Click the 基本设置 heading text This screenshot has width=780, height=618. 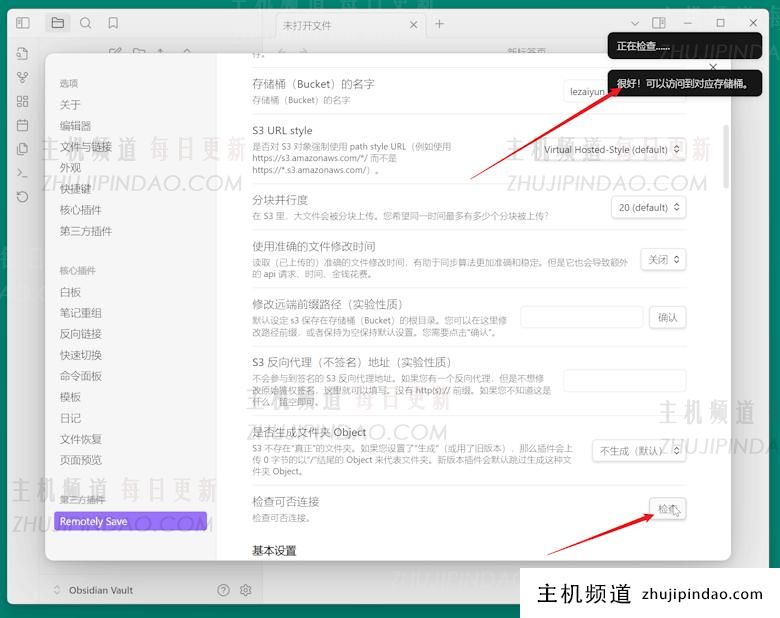pyautogui.click(x=274, y=550)
